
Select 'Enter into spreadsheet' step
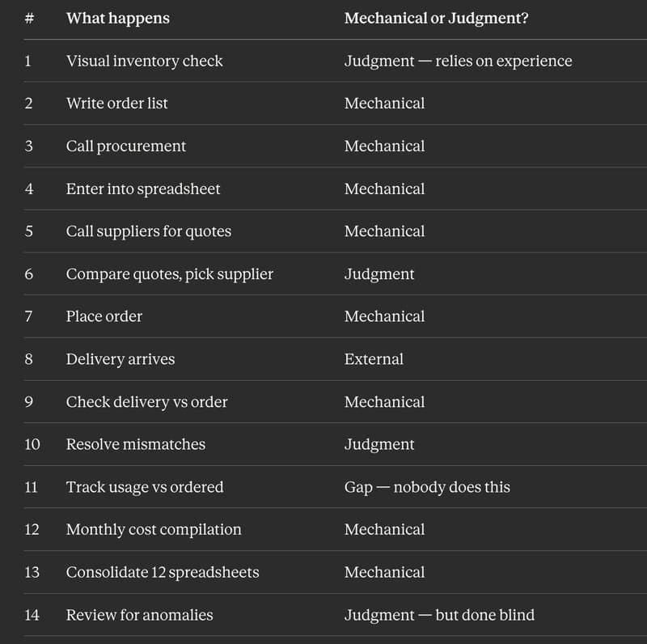point(143,189)
